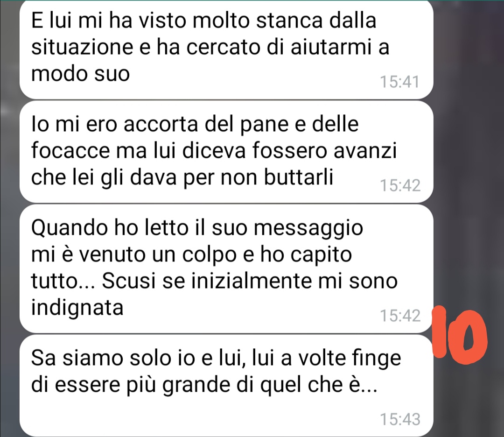Tap the message "Quando ho letto il suo messaggio"
The height and width of the screenshot is (437, 504).
pyautogui.click(x=226, y=268)
